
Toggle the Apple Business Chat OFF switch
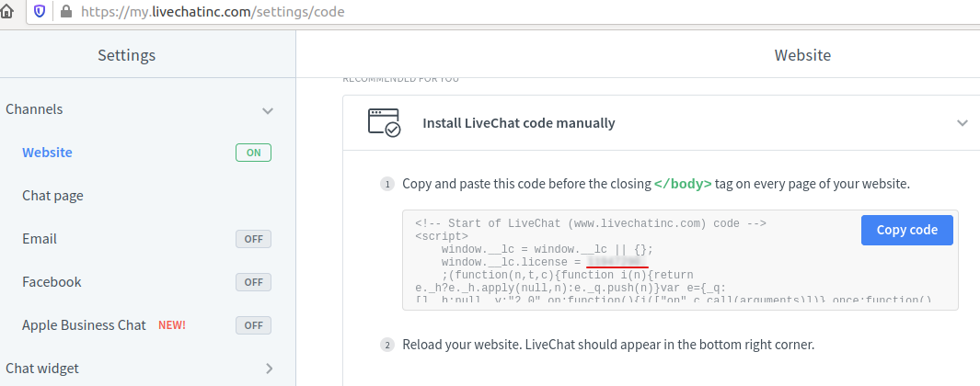(253, 325)
